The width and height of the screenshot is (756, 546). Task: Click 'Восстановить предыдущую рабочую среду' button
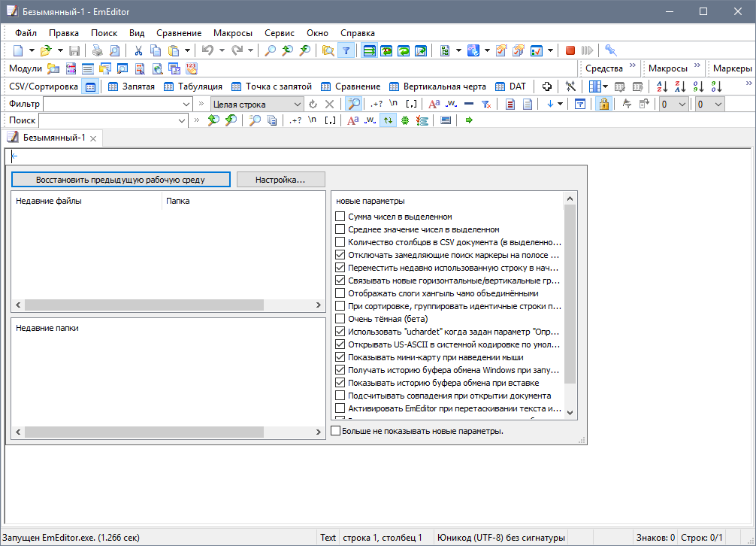120,180
